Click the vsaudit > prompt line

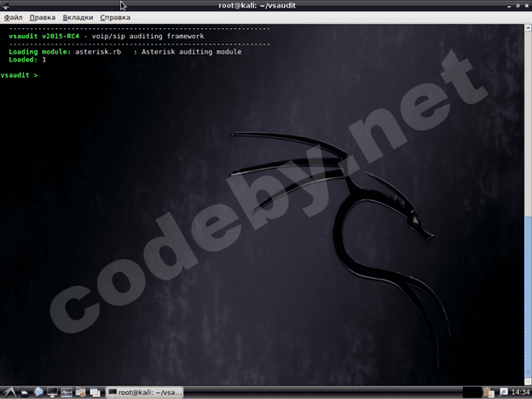pyautogui.click(x=19, y=75)
